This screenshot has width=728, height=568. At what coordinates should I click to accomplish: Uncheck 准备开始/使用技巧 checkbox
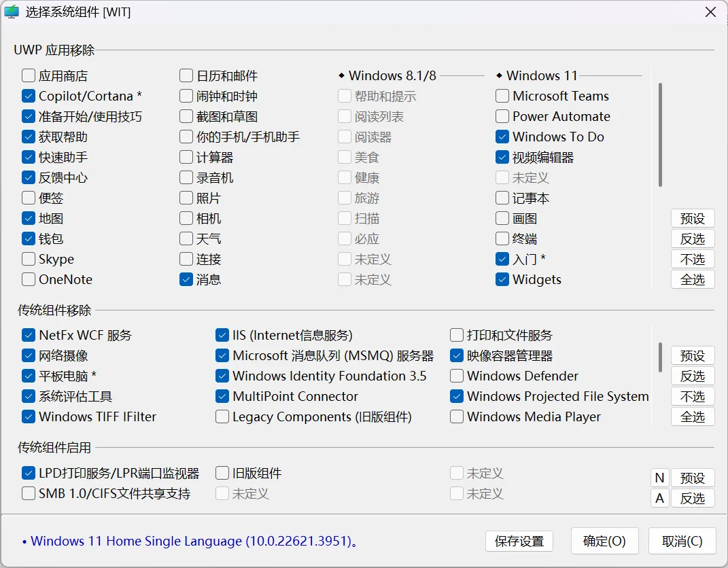click(29, 116)
